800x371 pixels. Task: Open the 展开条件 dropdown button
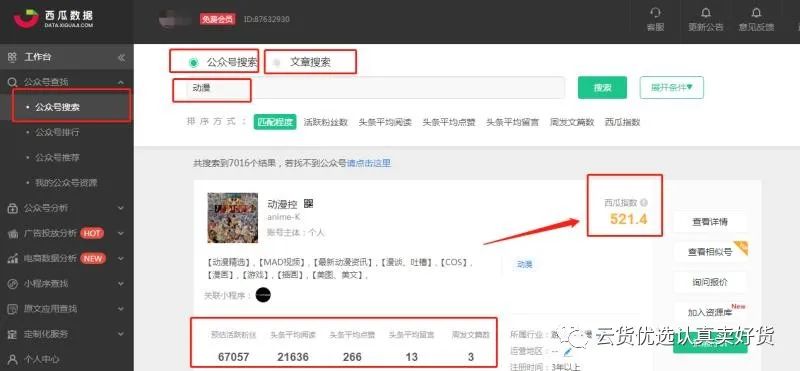(x=671, y=87)
